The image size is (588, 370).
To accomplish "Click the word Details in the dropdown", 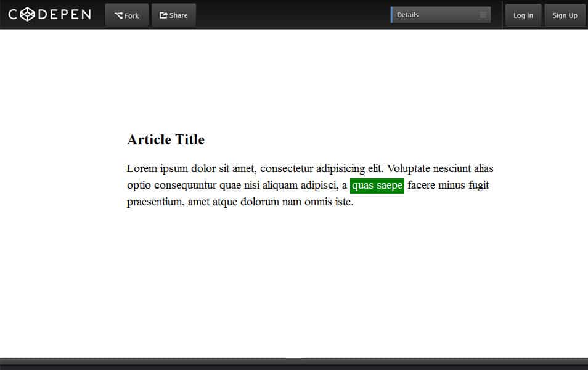I will click(x=408, y=14).
